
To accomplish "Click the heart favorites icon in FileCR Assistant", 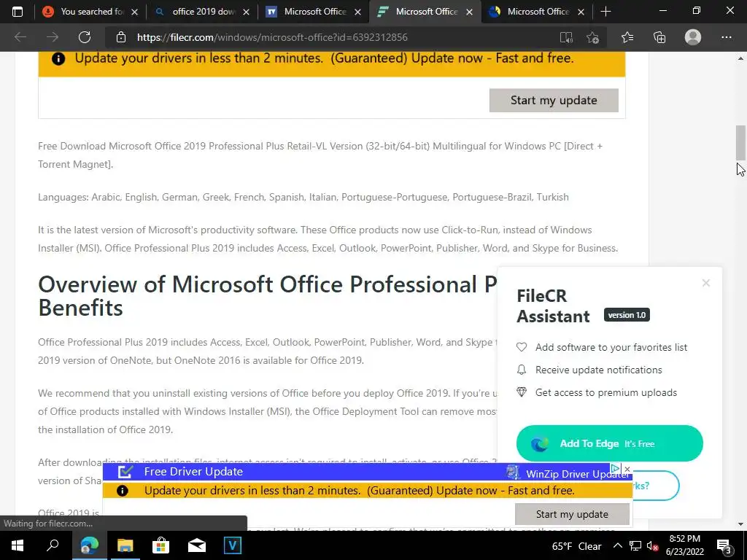I will pos(522,347).
